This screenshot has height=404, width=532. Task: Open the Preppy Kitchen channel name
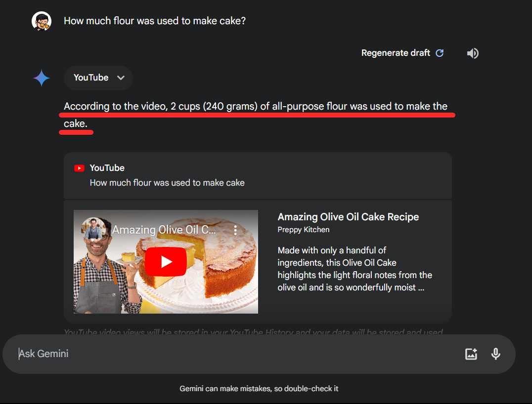303,230
